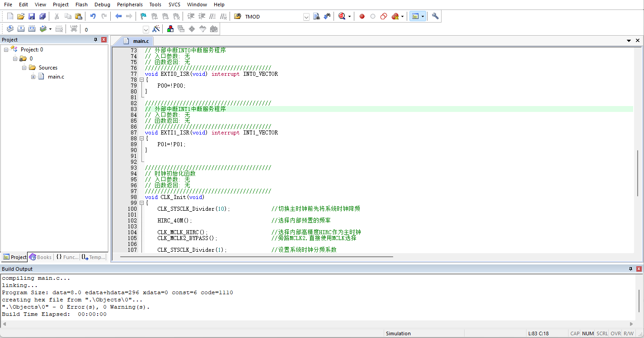
Task: Click the editor horizontal scrollbar thumb
Action: tap(256, 257)
